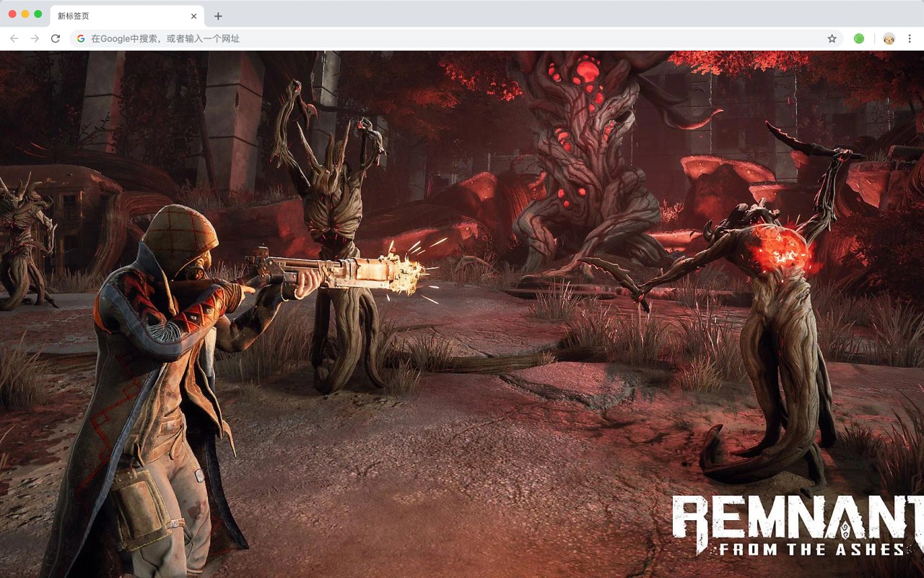Bookmark this page with the star icon

point(832,38)
